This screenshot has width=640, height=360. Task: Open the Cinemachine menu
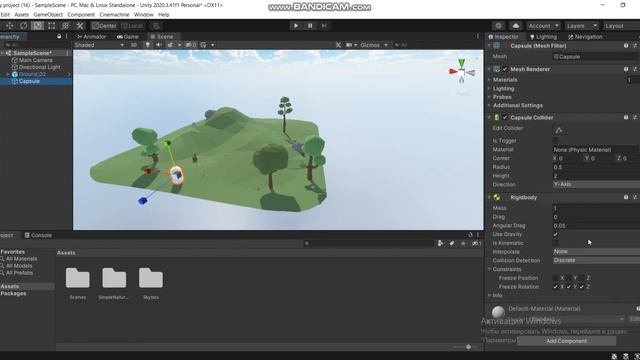click(x=114, y=14)
